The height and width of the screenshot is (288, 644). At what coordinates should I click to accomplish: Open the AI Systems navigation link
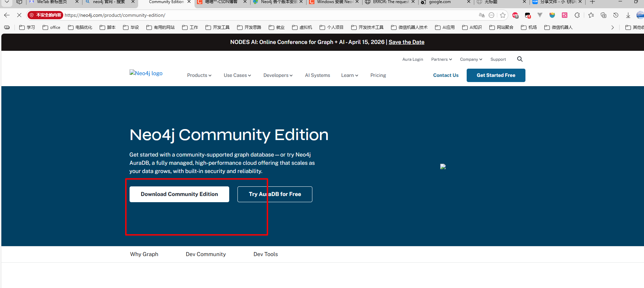318,75
